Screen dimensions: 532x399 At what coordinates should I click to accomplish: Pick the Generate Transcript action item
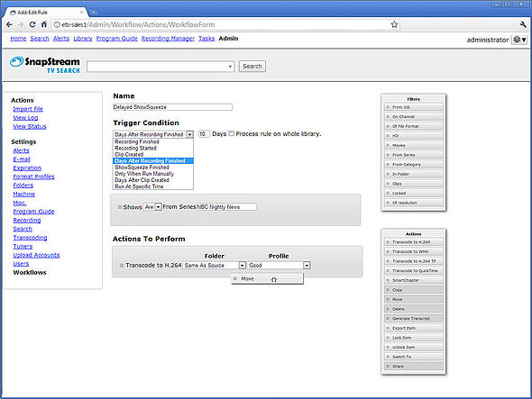[x=414, y=318]
